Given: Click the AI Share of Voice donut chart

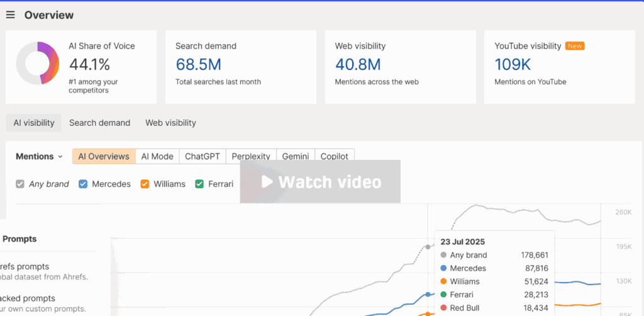Looking at the screenshot, I should click(x=37, y=63).
